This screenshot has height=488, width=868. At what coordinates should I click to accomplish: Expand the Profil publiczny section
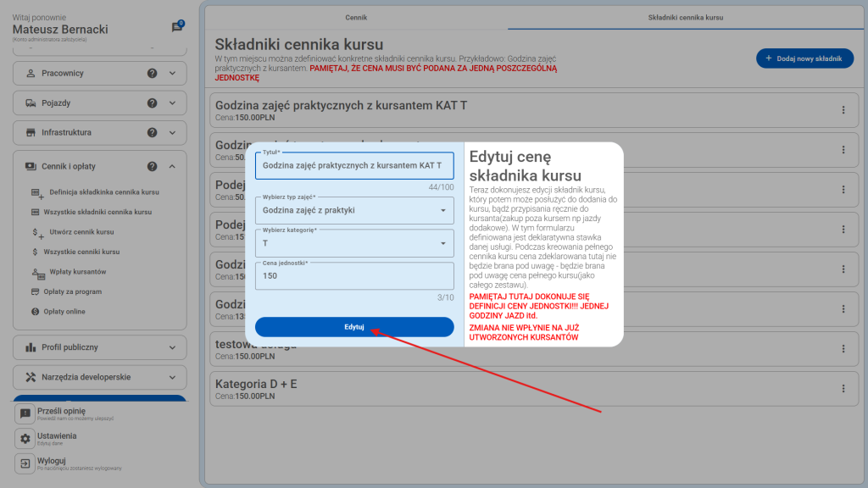pyautogui.click(x=100, y=347)
